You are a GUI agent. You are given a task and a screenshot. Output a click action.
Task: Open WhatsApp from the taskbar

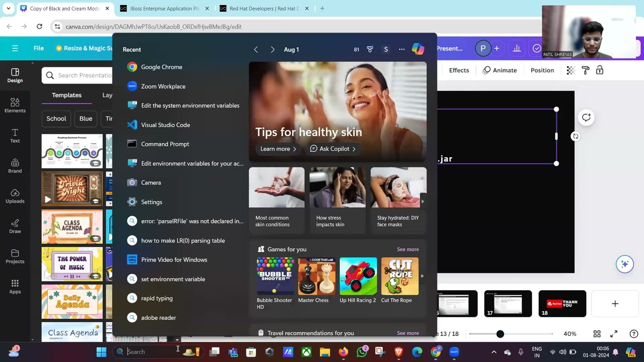point(362,352)
